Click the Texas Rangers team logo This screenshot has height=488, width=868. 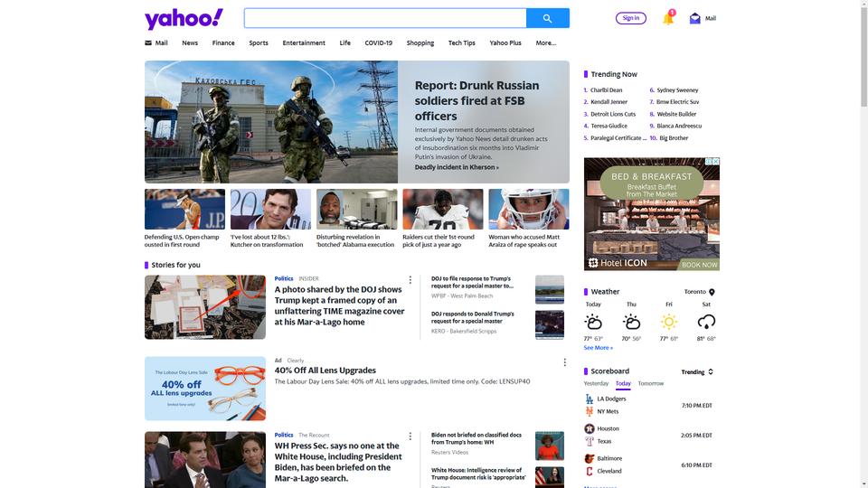click(589, 442)
